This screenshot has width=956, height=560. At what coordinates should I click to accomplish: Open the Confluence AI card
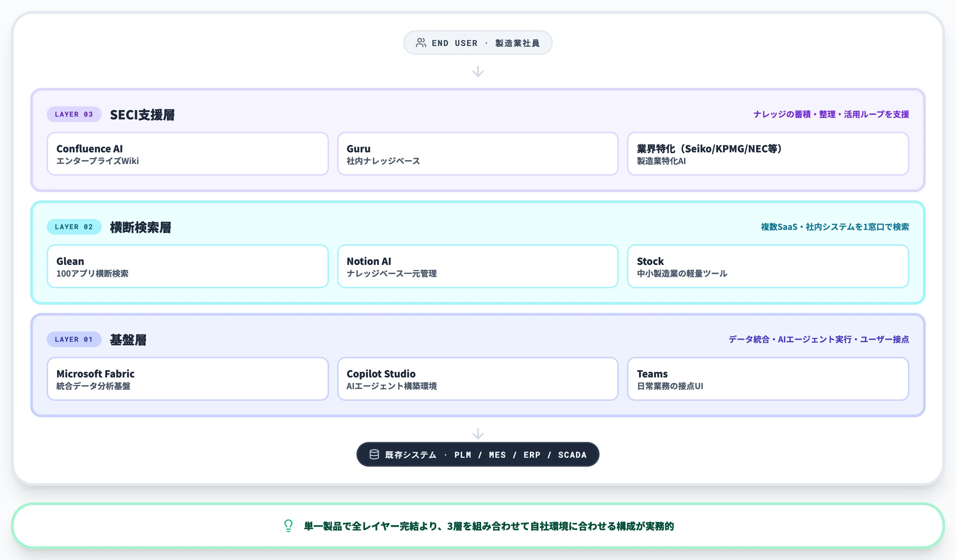tap(188, 154)
